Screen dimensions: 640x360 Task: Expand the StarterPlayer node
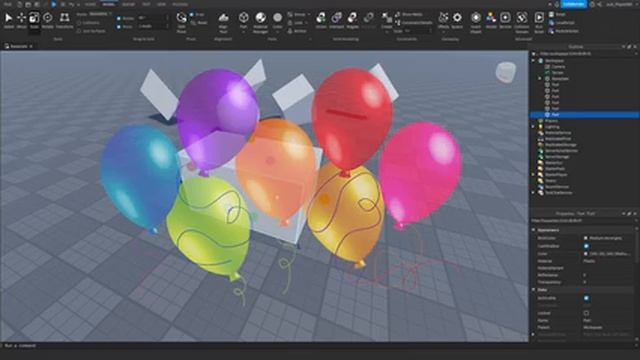pos(533,175)
